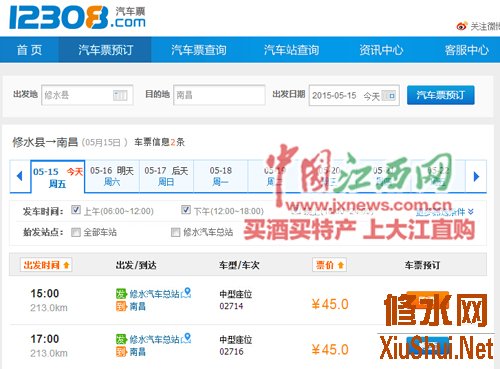Viewport: 500px width, 369px height.
Task: Uncheck 下午(12:00~18:00) departure time checkbox
Action: pos(186,210)
